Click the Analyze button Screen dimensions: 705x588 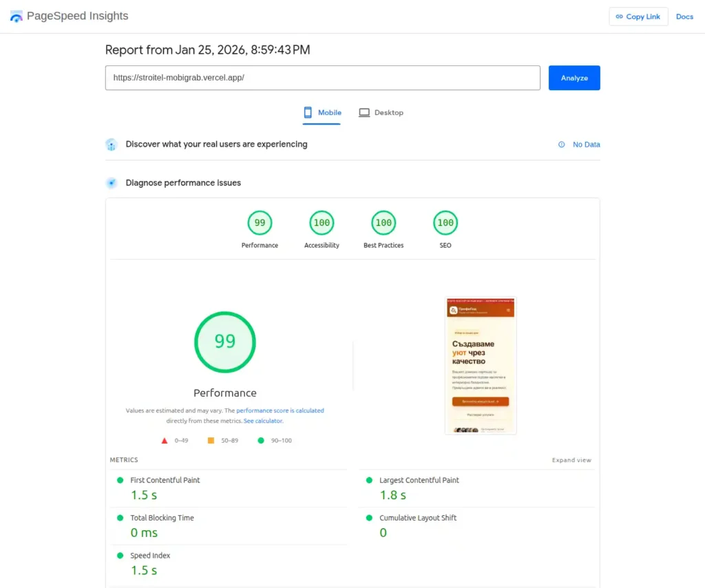click(x=574, y=78)
